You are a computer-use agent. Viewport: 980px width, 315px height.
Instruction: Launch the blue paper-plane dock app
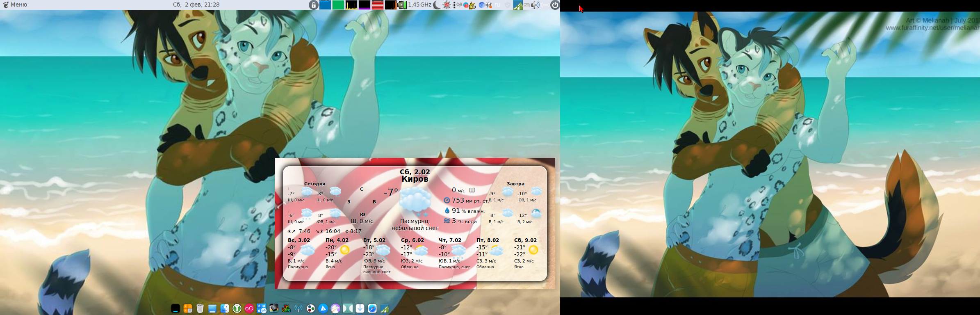323,308
